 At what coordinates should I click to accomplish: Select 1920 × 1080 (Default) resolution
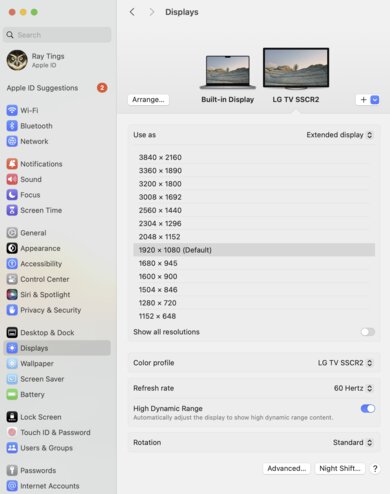254,250
